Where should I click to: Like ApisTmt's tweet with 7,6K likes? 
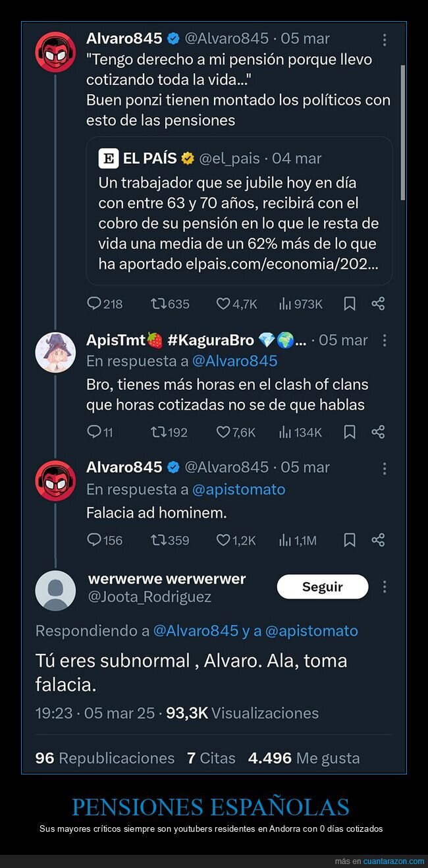[224, 432]
